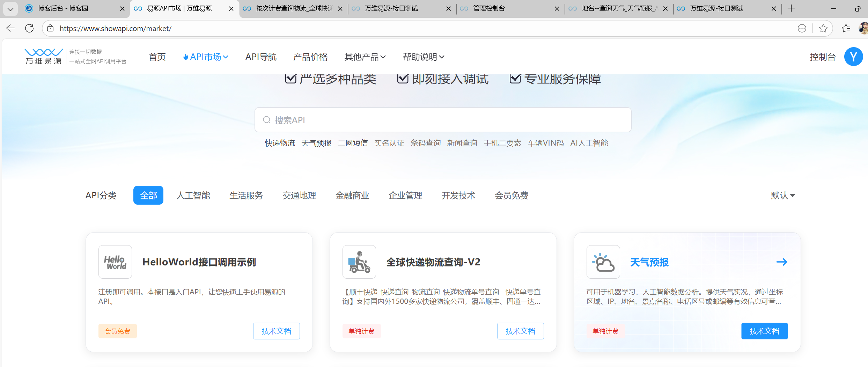
Task: Search the 快递物流 hot keyword
Action: point(280,143)
